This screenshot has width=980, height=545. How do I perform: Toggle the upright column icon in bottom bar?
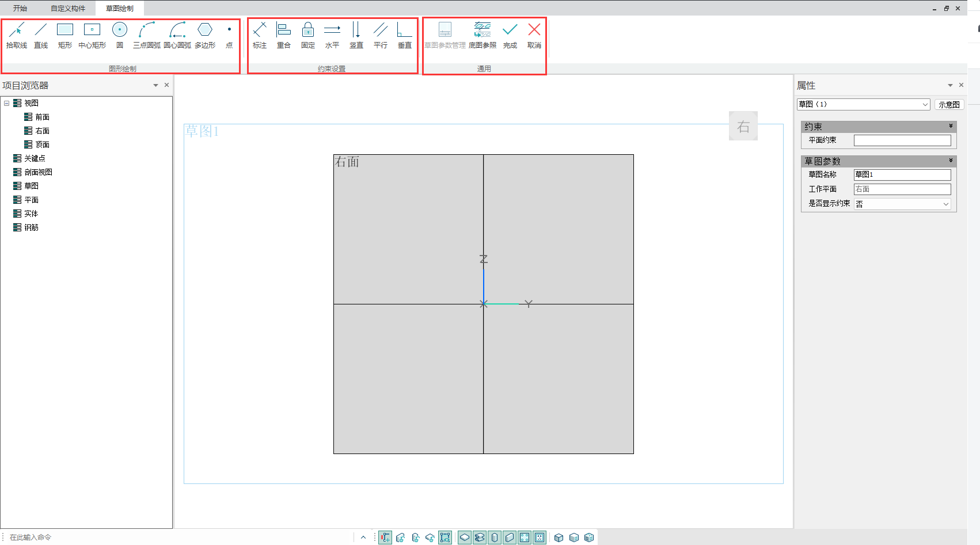495,538
